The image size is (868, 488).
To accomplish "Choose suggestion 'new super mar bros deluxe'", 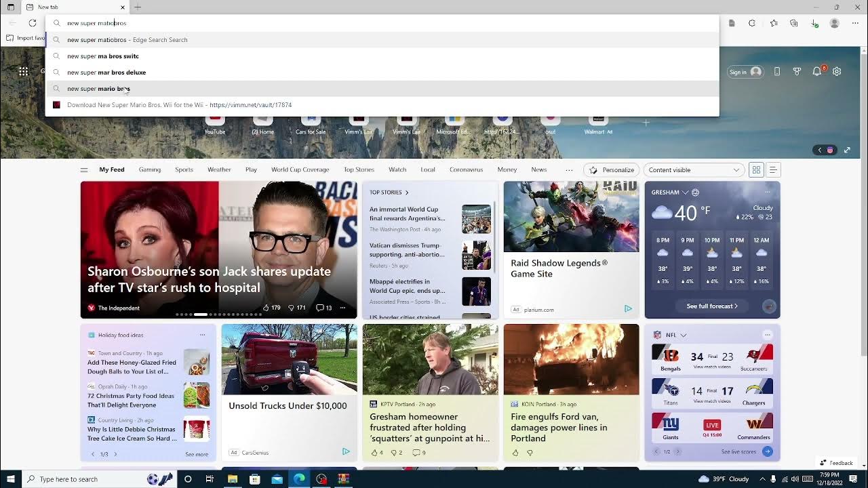I will 382,73.
